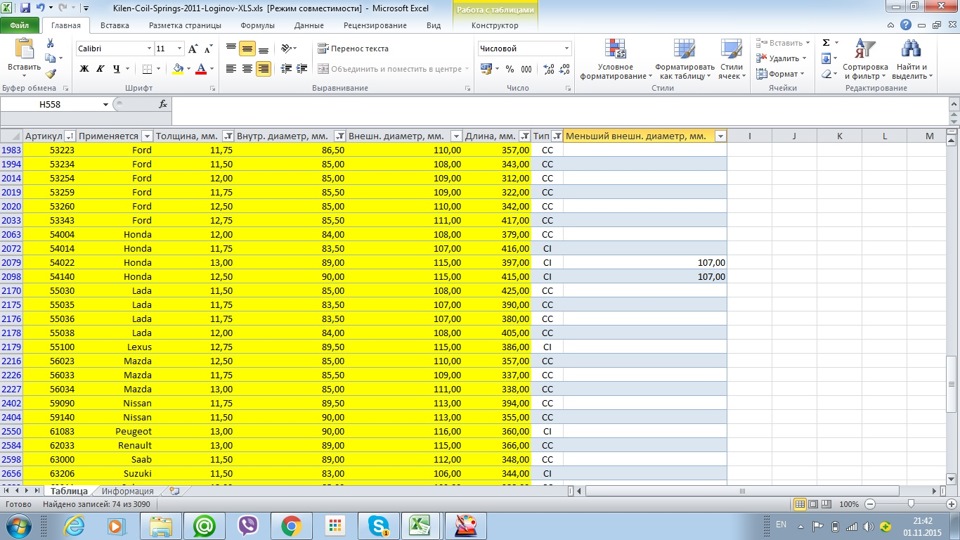Click the Объединить и поместить в центре button

click(392, 69)
